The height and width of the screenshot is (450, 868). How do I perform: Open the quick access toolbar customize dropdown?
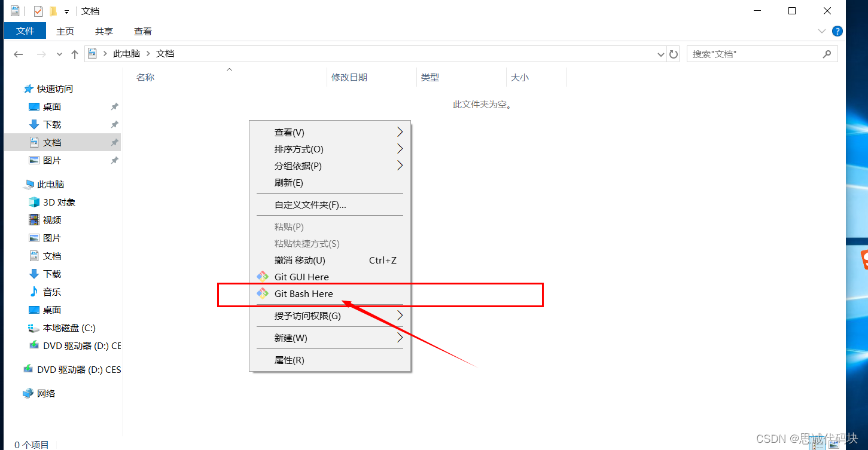[66, 11]
